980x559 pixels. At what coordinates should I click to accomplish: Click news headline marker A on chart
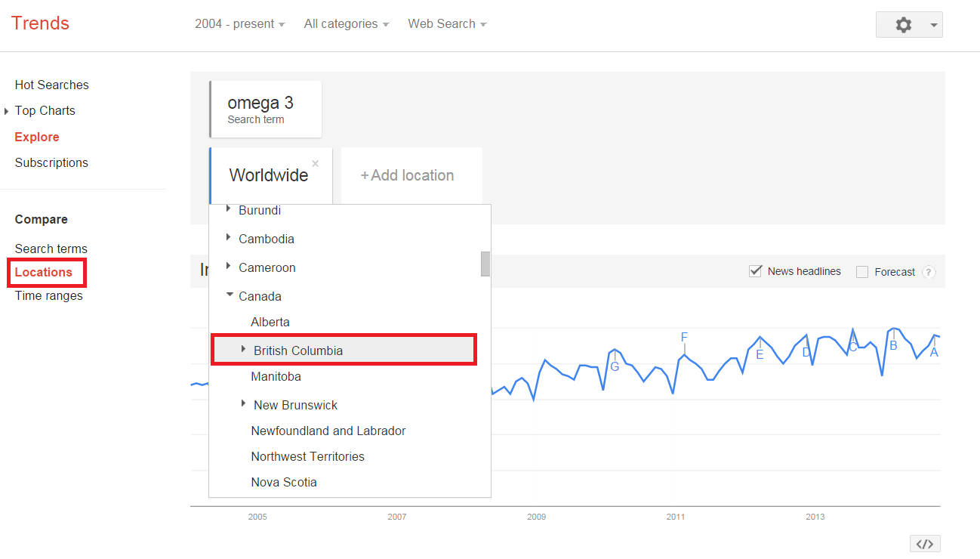[x=934, y=352]
